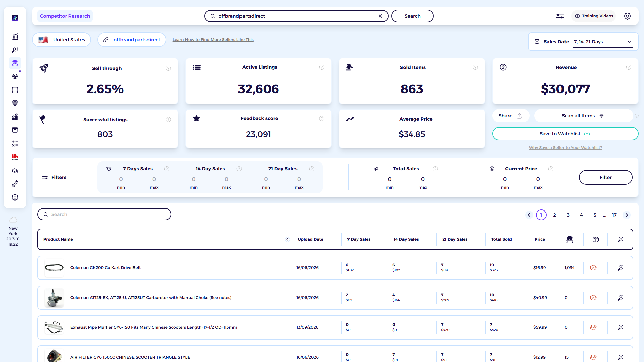
Task: Click the Total Sales min field
Action: click(x=390, y=180)
